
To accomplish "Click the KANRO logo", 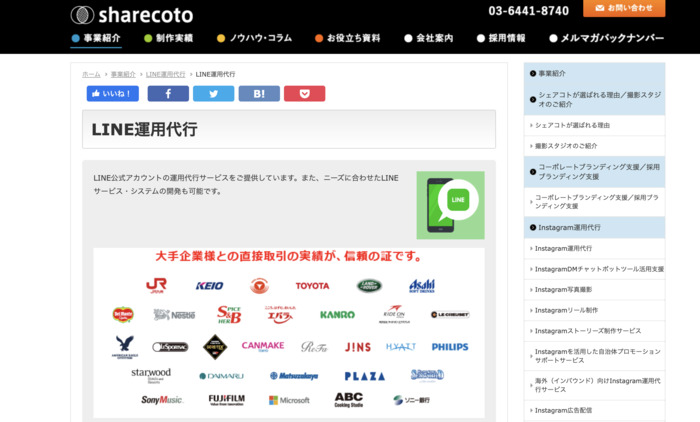I will (x=338, y=315).
